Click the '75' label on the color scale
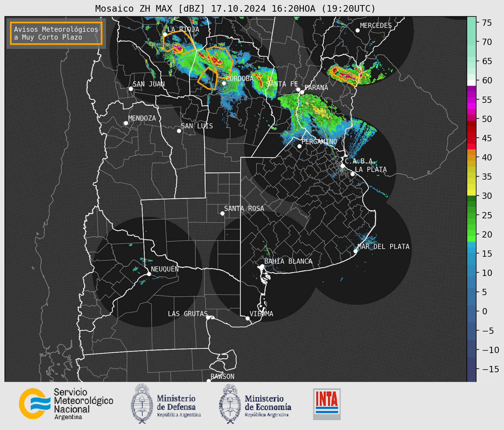 (x=487, y=23)
